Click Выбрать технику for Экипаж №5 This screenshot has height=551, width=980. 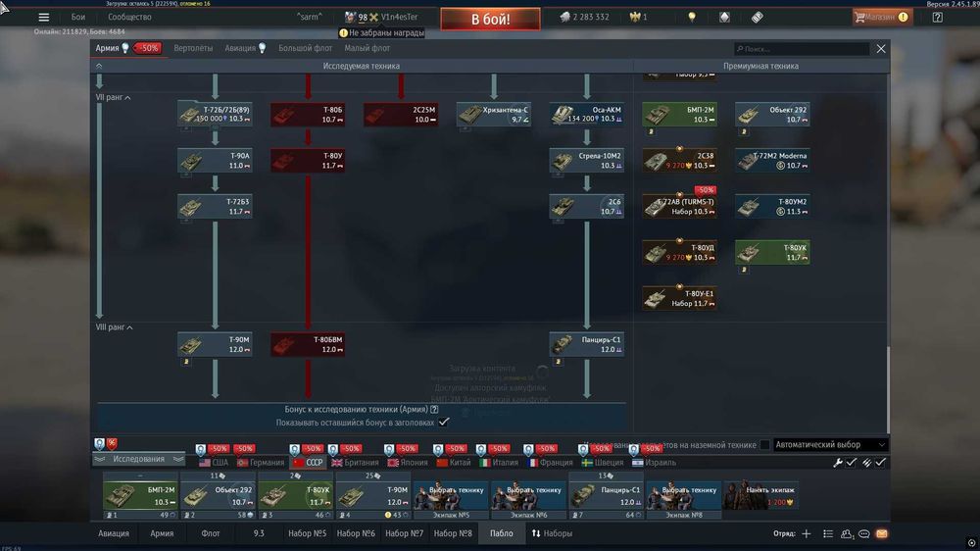coord(451,495)
